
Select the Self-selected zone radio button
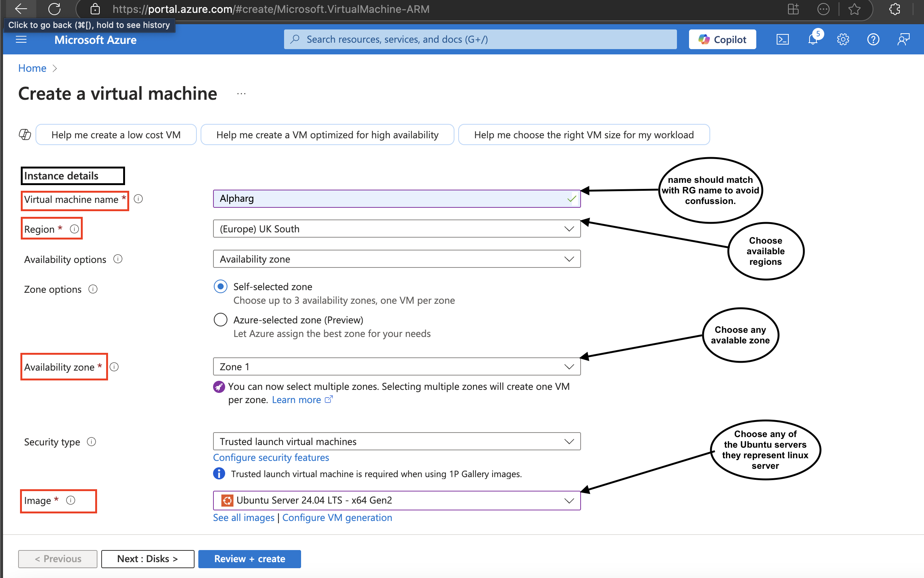click(x=221, y=286)
